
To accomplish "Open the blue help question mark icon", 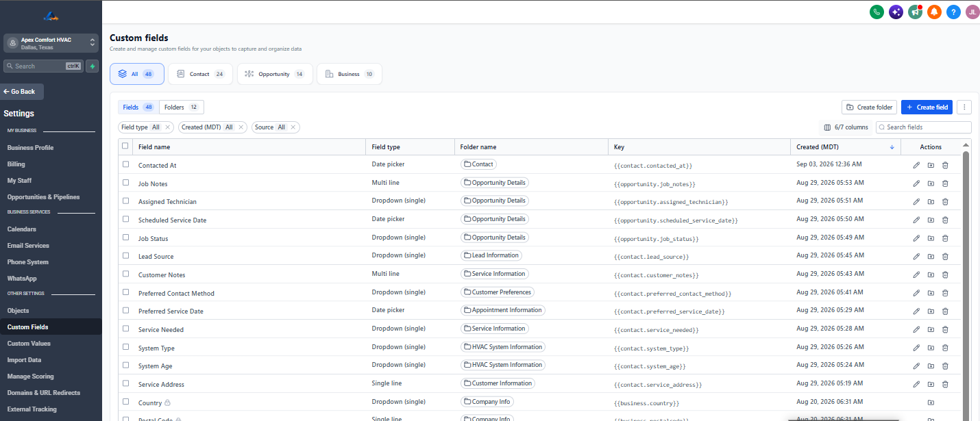I will coord(953,12).
